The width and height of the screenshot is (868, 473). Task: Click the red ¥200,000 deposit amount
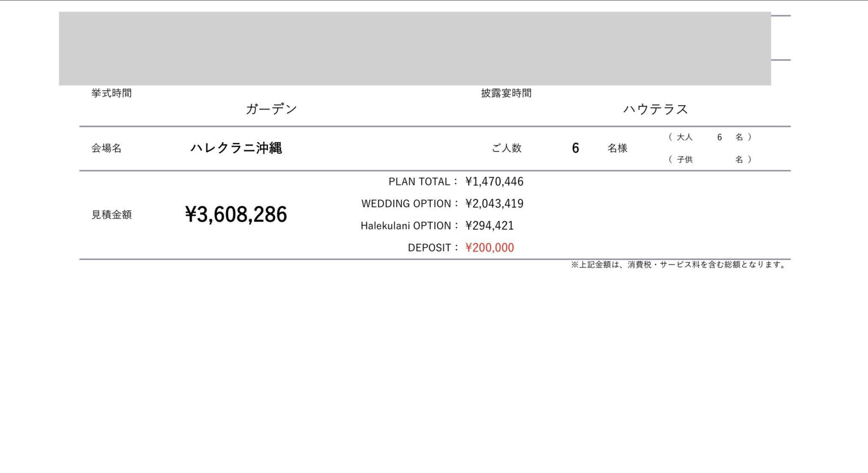489,248
